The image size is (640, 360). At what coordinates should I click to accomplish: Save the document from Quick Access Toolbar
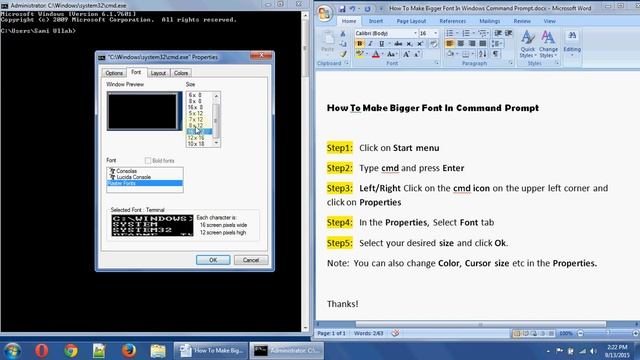pos(342,9)
